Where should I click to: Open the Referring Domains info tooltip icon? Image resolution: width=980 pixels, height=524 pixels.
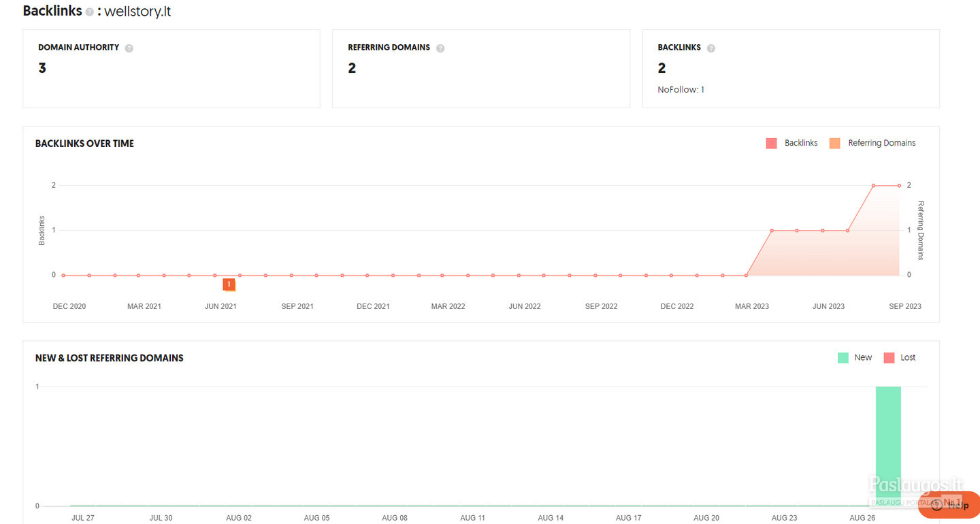[440, 48]
